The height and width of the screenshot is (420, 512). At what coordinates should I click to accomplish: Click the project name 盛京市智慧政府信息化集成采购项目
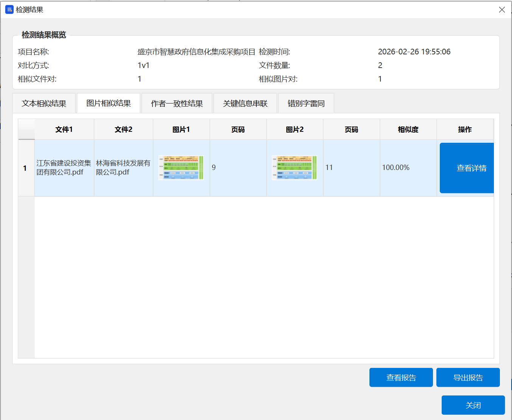pyautogui.click(x=196, y=52)
